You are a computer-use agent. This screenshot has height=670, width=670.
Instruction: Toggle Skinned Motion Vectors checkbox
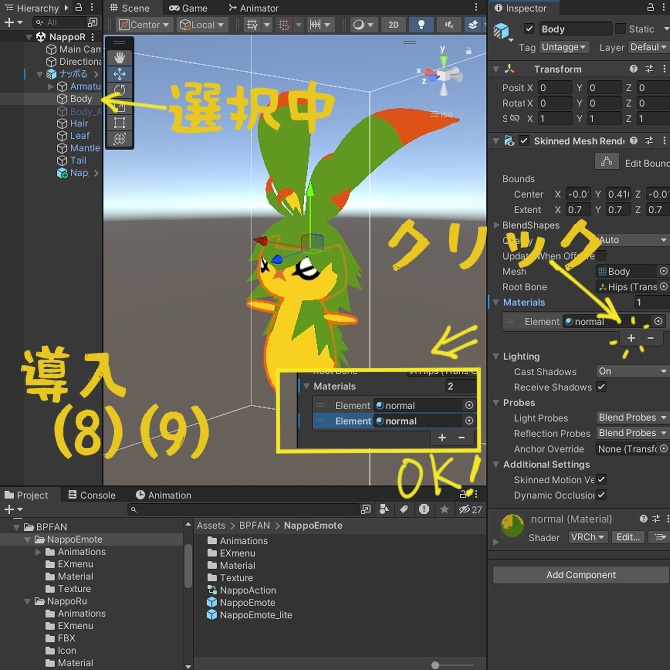(x=601, y=479)
